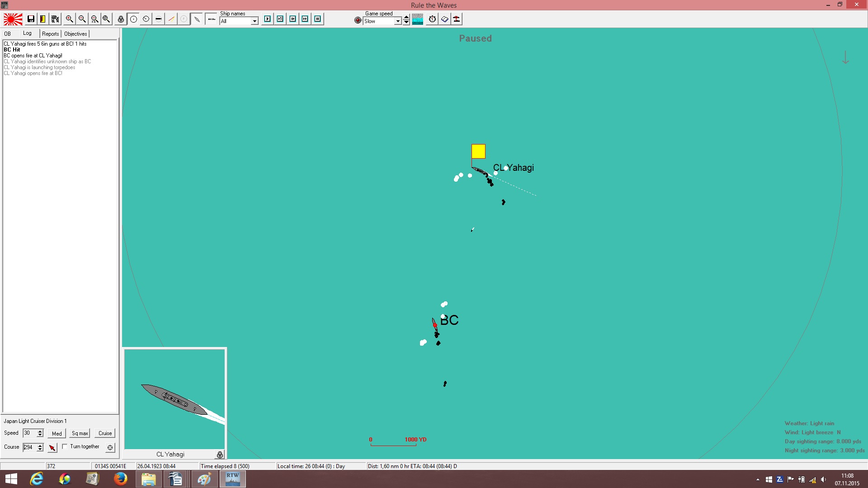The height and width of the screenshot is (488, 868).
Task: Click the Japanese rising sun flag icon
Action: tap(13, 19)
